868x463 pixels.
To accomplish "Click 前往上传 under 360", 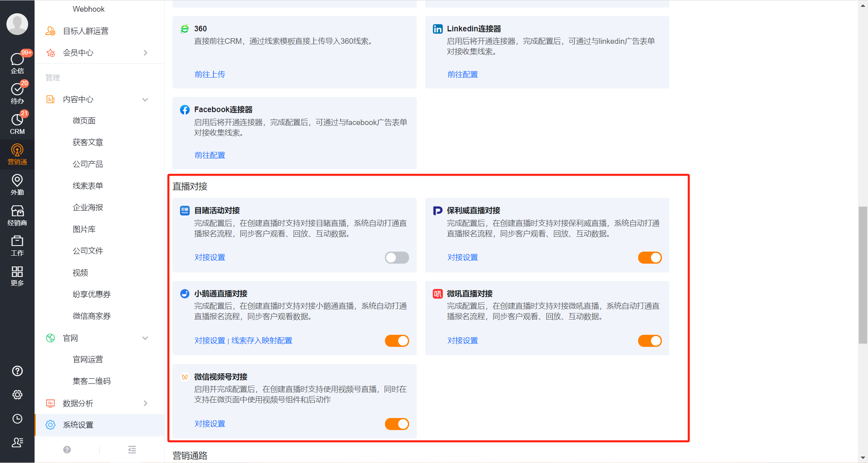I will click(210, 74).
